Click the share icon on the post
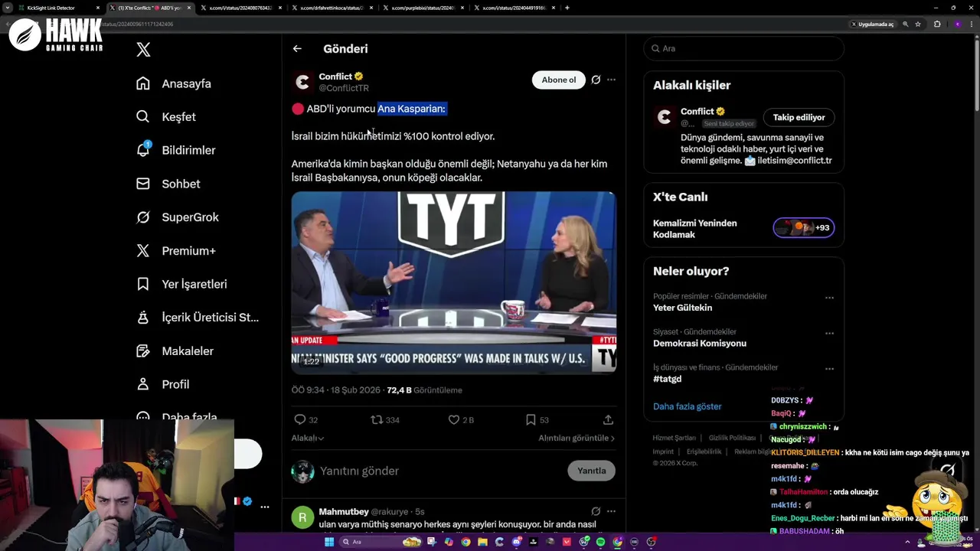This screenshot has height=551, width=980. pyautogui.click(x=608, y=419)
